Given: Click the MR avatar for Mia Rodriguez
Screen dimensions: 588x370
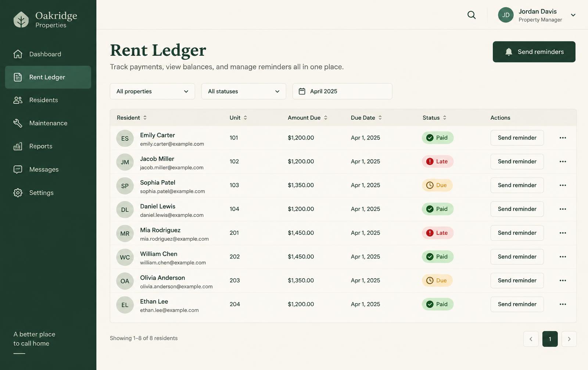Looking at the screenshot, I should coord(125,234).
